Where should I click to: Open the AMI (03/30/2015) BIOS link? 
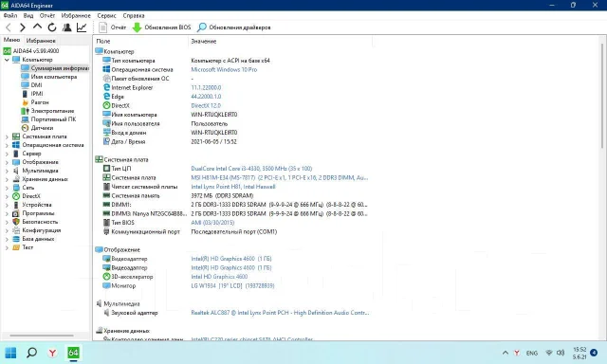[212, 223]
